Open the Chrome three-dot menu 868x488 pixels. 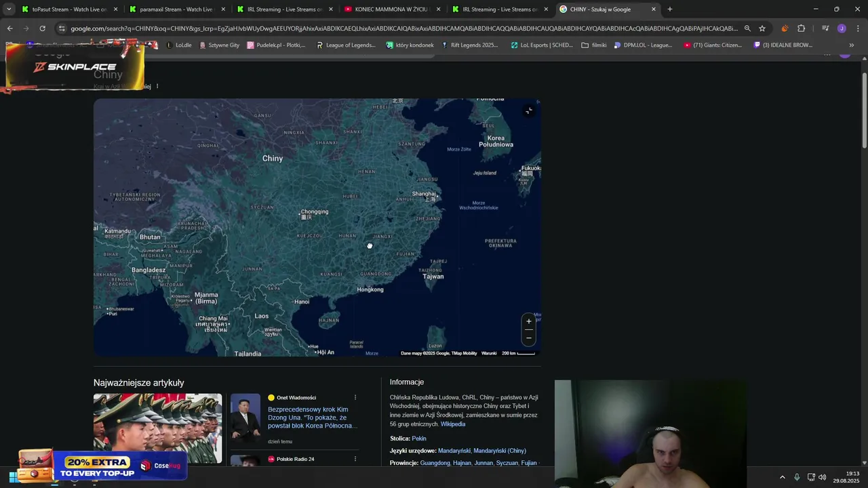coord(857,28)
